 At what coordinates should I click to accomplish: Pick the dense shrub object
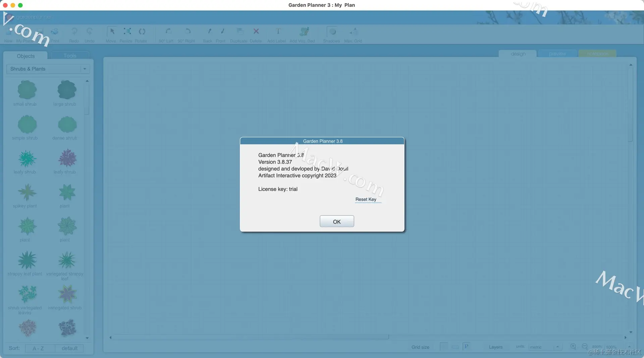(67, 124)
